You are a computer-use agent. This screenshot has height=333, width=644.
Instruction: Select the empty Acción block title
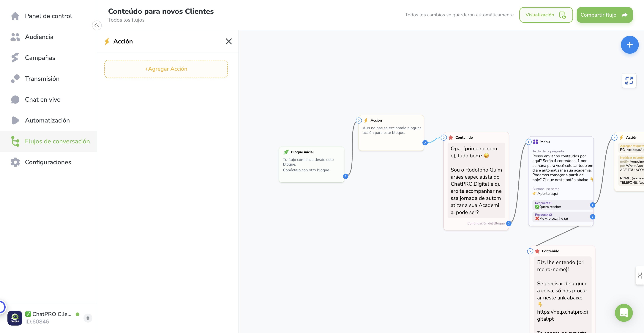click(x=376, y=120)
